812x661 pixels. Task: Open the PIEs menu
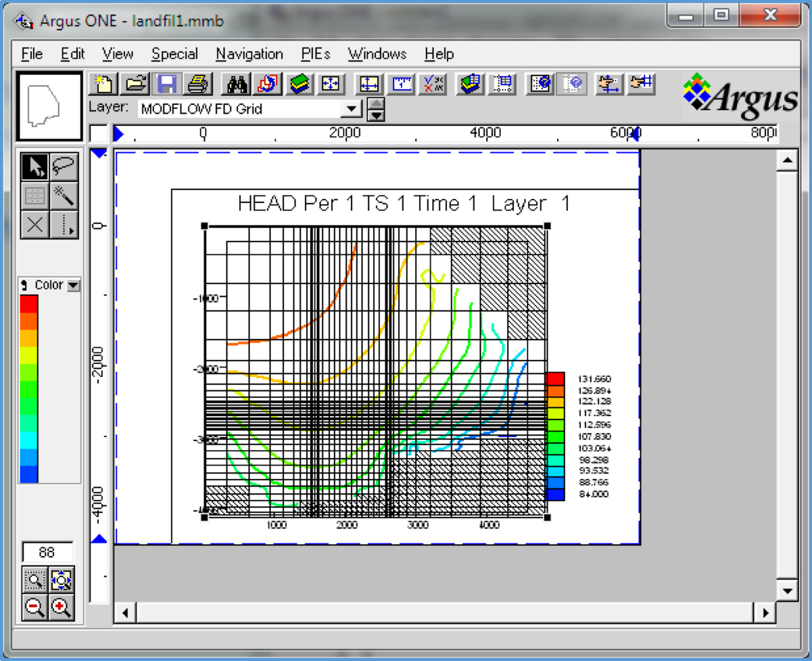click(x=316, y=54)
